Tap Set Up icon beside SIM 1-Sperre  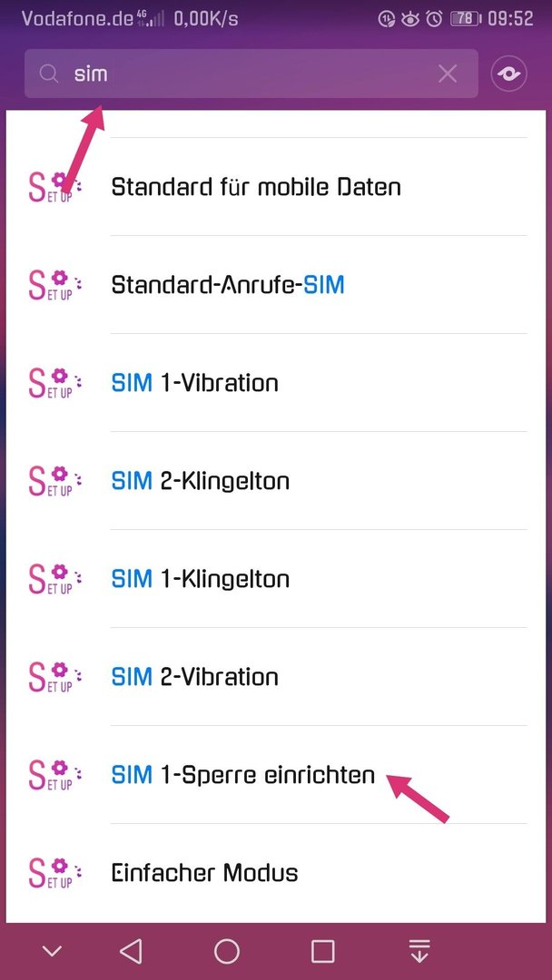point(55,775)
